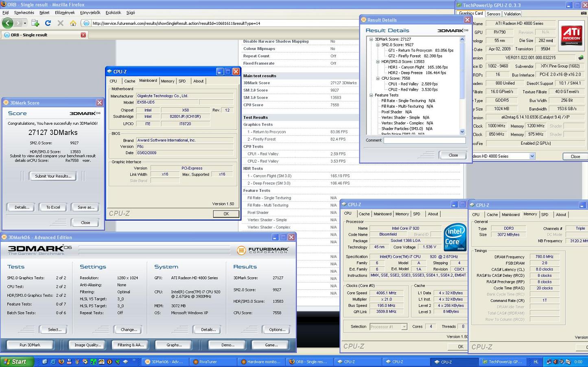Open the Könyvjelzők menu
The width and height of the screenshot is (588, 367).
click(x=90, y=13)
